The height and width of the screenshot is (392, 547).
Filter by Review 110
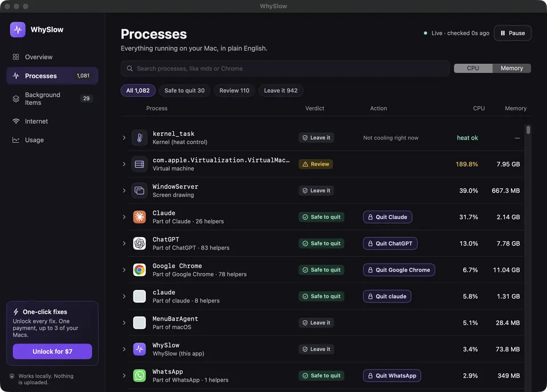click(234, 91)
